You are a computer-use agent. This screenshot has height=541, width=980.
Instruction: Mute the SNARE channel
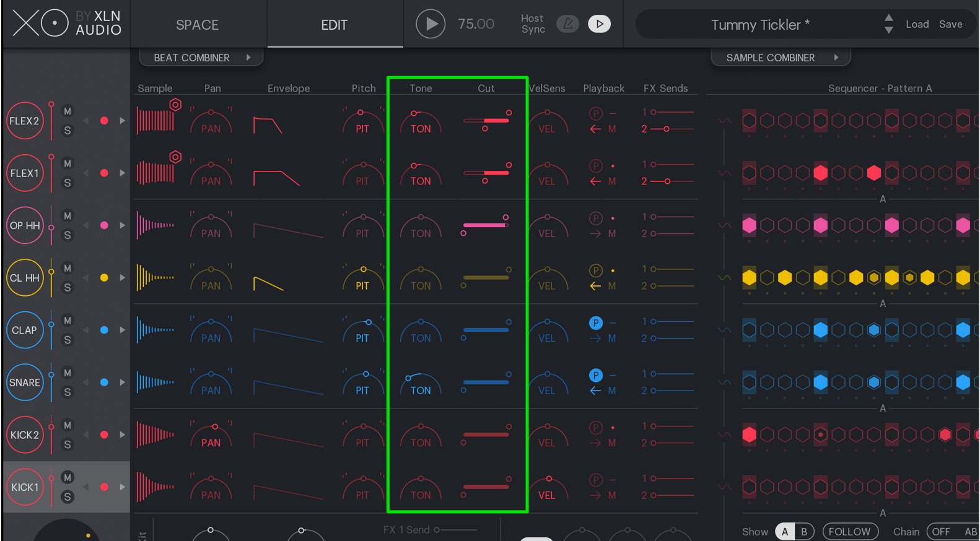(68, 373)
